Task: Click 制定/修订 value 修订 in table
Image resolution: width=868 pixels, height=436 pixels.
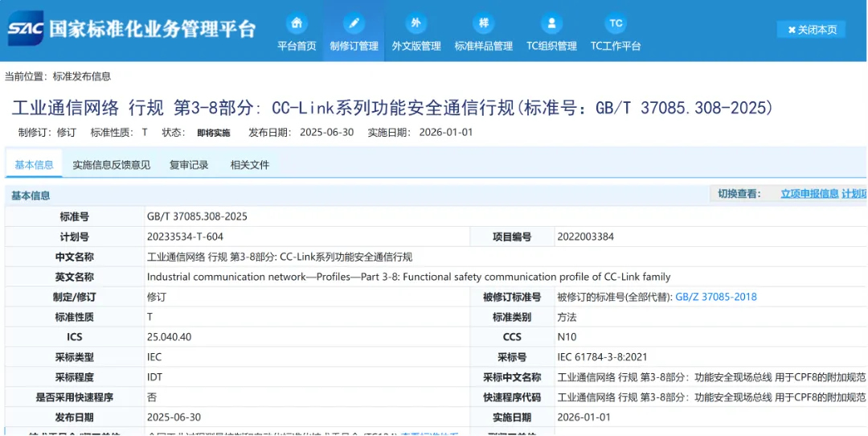Action: (x=156, y=297)
